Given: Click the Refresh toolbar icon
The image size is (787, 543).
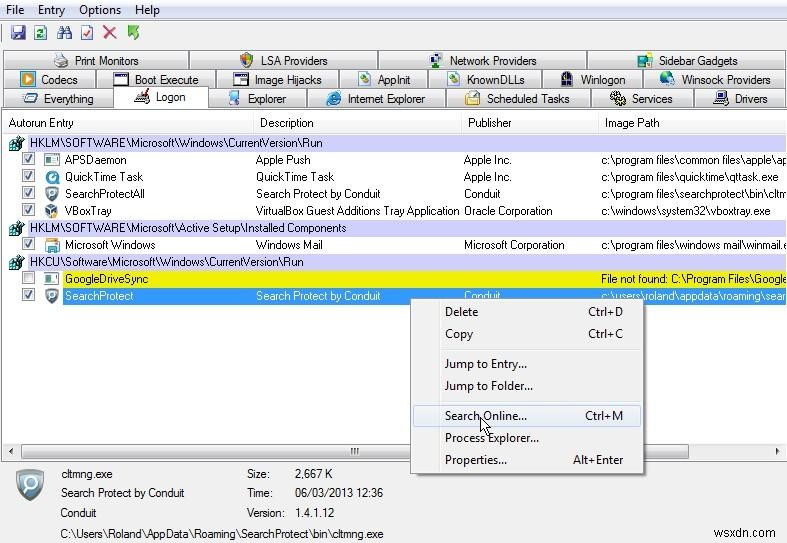Looking at the screenshot, I should point(41,33).
